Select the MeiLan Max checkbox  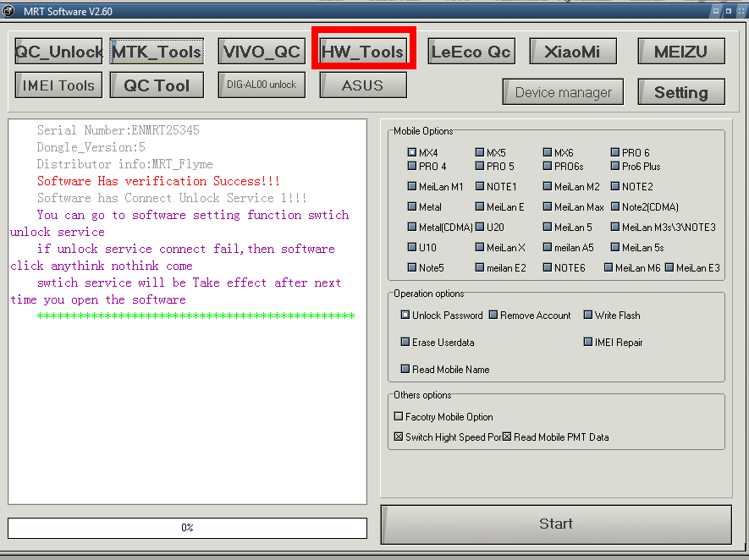click(x=548, y=206)
